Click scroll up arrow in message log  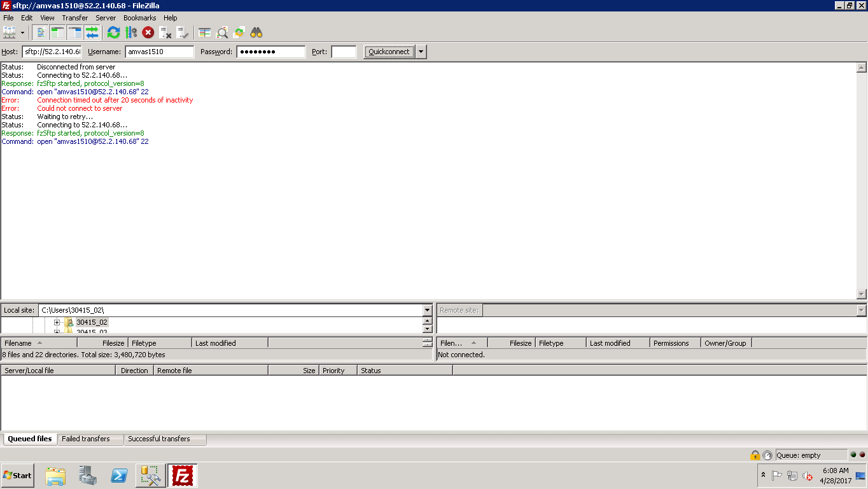[862, 67]
